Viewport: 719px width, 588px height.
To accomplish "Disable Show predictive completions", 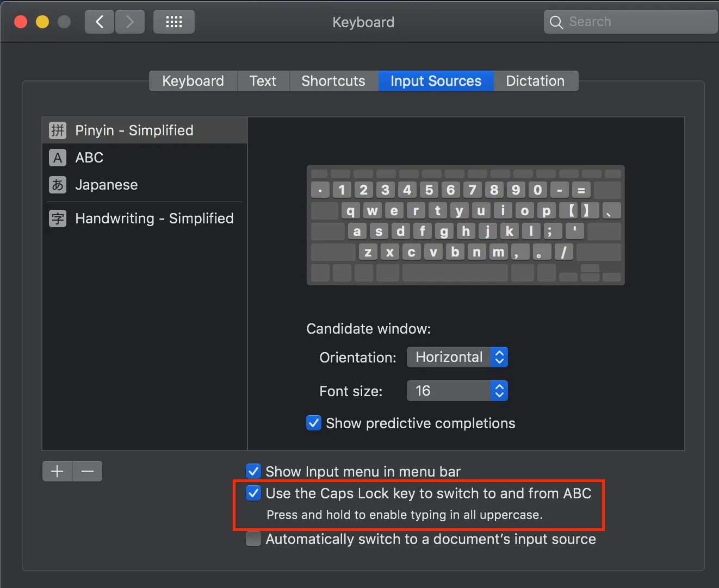I will [313, 423].
